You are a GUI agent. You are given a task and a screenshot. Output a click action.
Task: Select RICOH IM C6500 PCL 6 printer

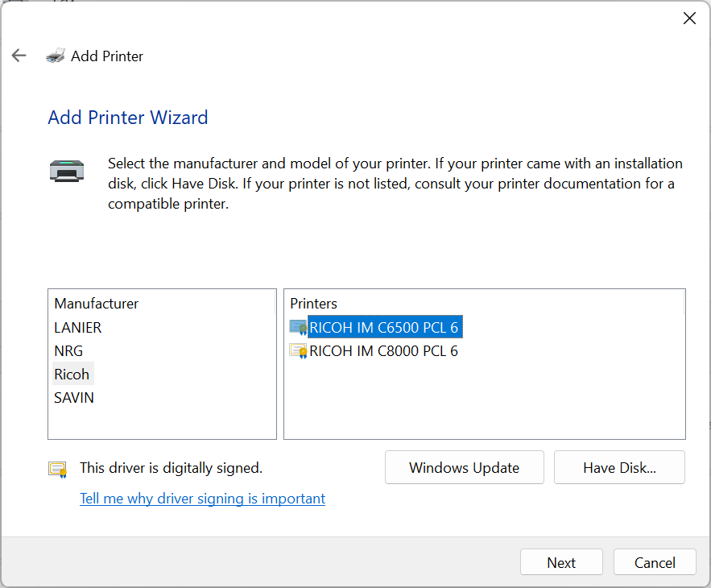click(384, 327)
